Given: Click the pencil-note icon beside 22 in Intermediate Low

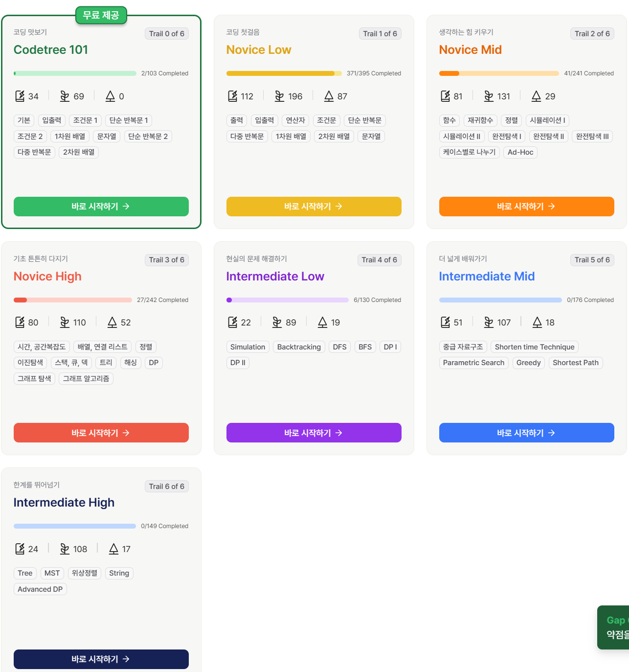Looking at the screenshot, I should [232, 322].
